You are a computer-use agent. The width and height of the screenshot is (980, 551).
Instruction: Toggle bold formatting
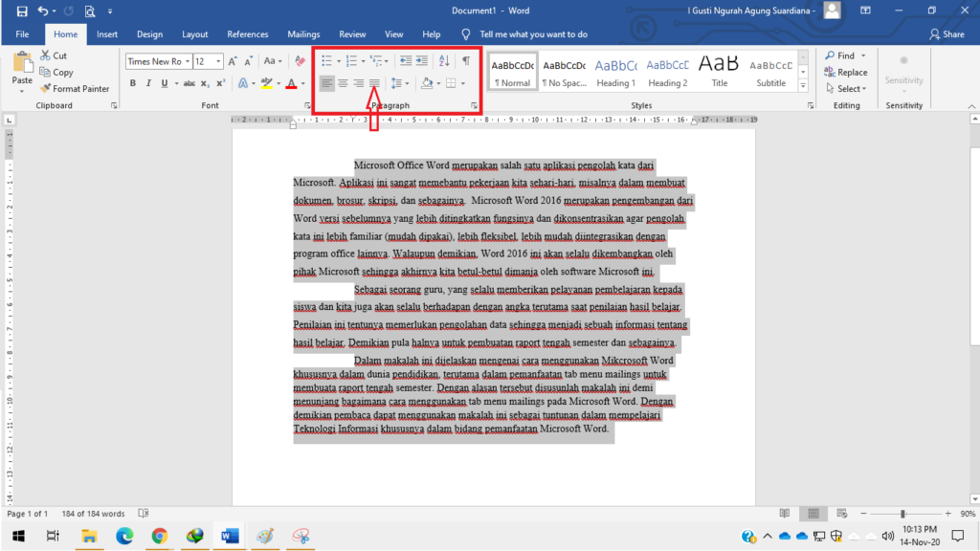pos(132,83)
